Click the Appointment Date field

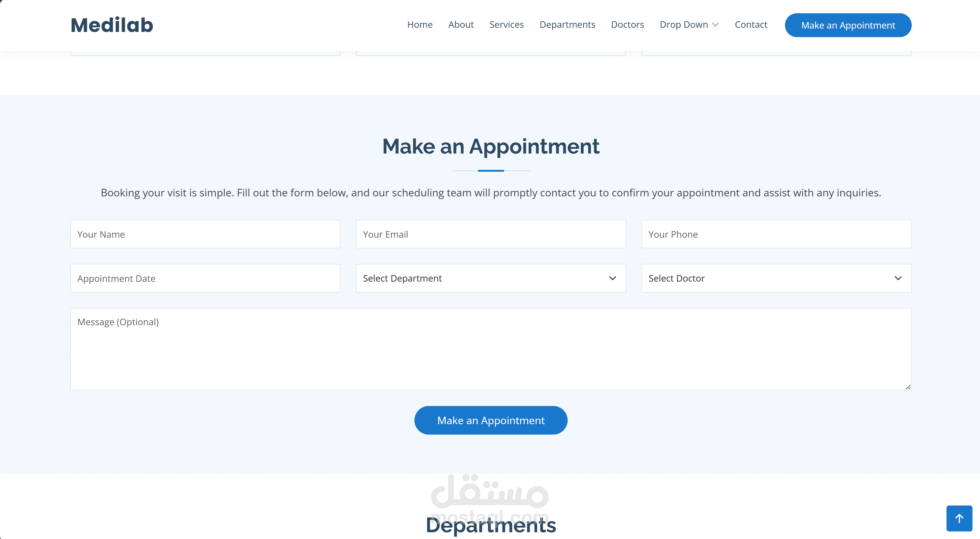(x=205, y=278)
